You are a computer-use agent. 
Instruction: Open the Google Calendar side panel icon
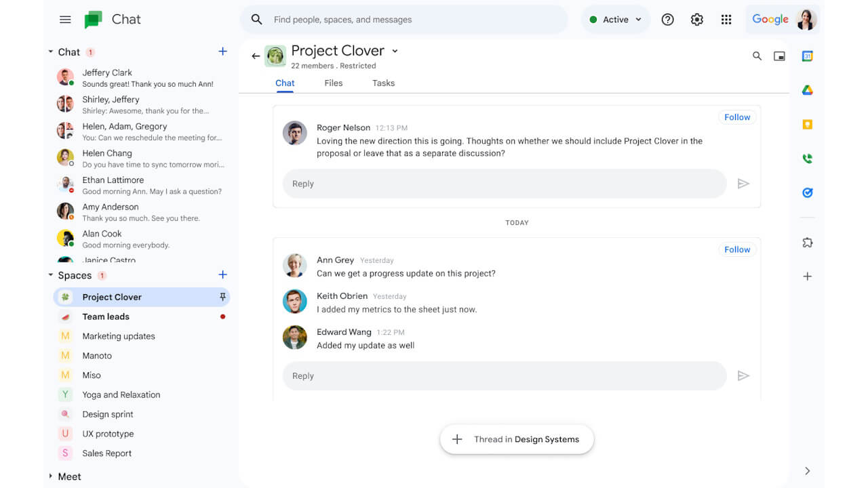pos(807,57)
